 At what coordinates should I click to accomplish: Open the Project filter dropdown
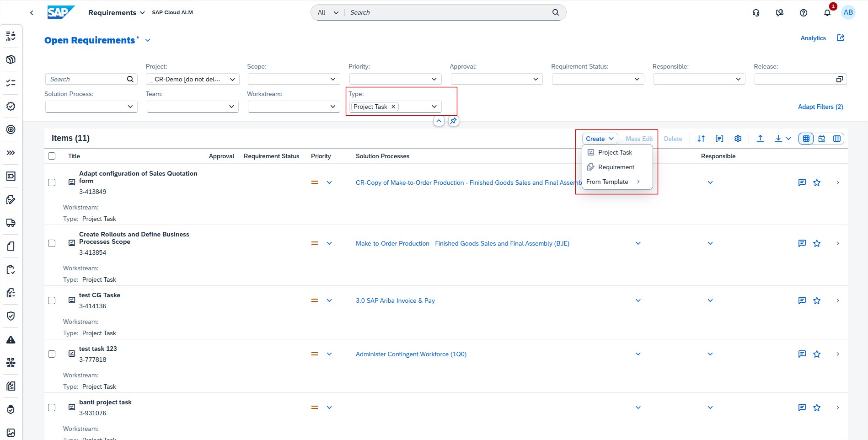[232, 79]
